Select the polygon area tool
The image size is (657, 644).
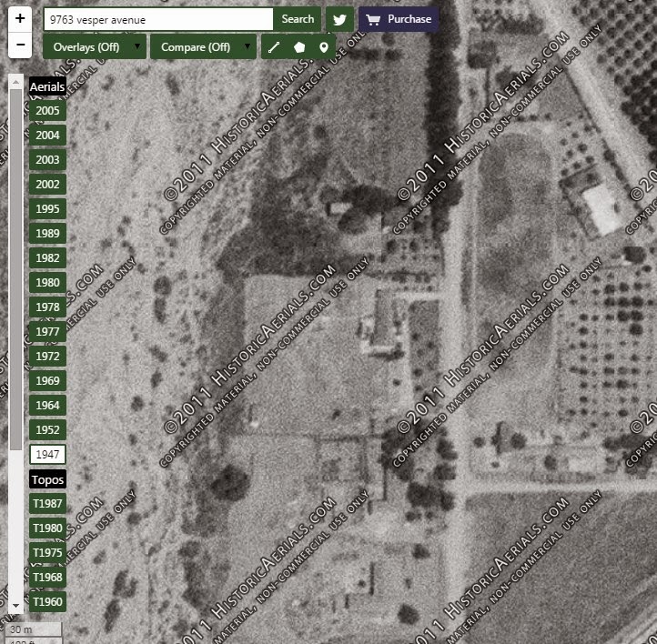click(x=299, y=47)
